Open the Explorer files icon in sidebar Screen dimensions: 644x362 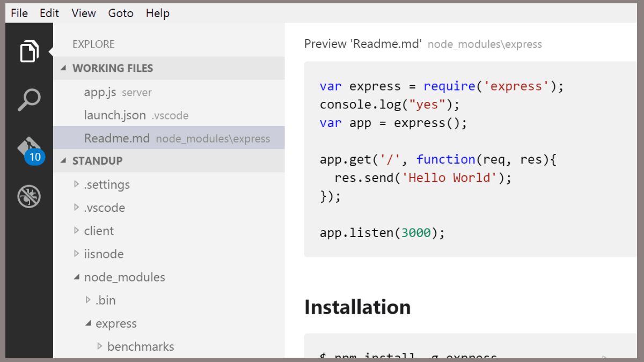30,52
